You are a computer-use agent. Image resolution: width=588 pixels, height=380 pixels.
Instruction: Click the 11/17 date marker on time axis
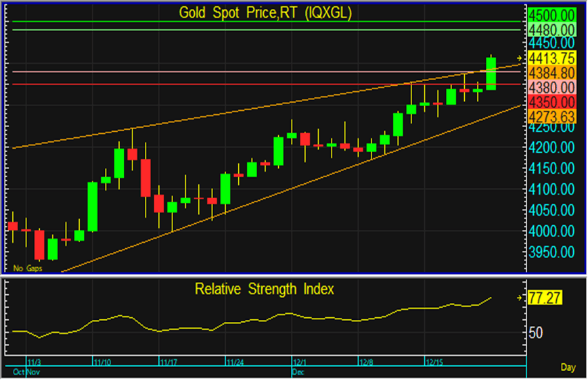point(169,362)
